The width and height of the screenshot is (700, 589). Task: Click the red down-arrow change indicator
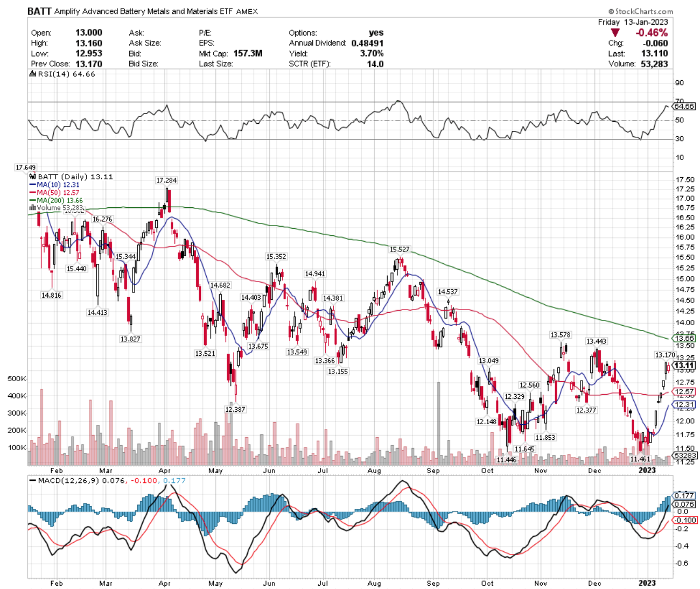615,33
